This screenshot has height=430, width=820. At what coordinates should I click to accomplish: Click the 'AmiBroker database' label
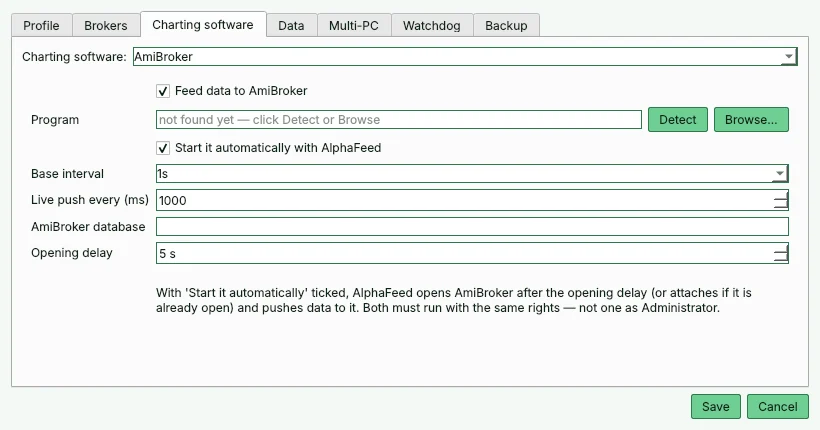(88, 227)
